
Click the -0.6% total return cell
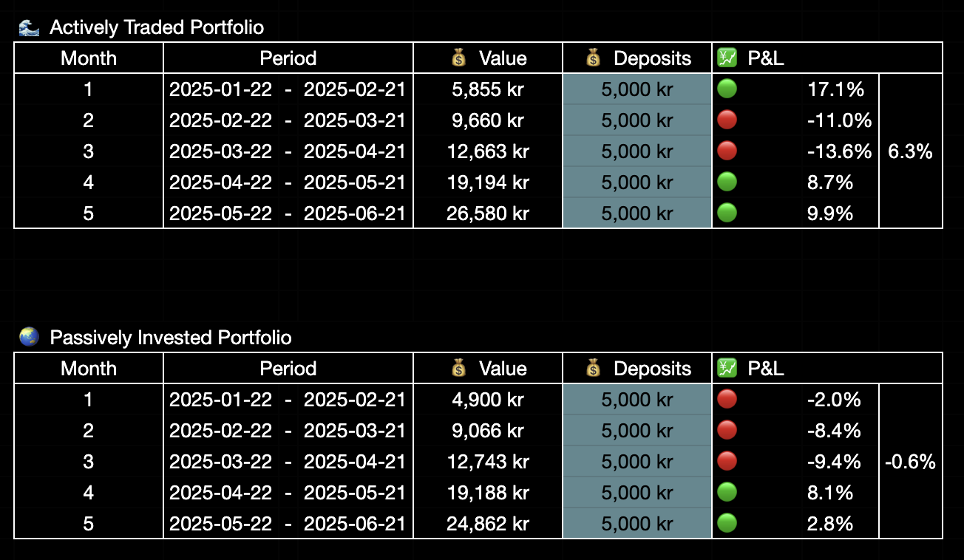point(910,462)
